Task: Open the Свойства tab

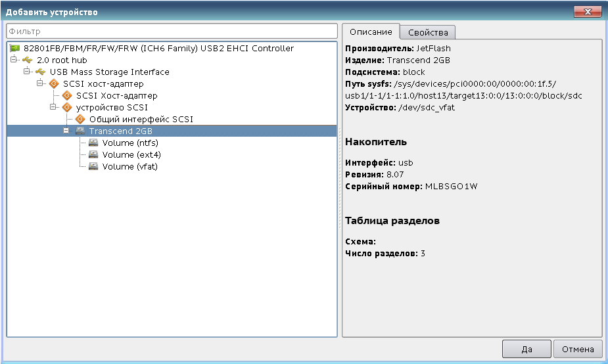Action: click(428, 33)
